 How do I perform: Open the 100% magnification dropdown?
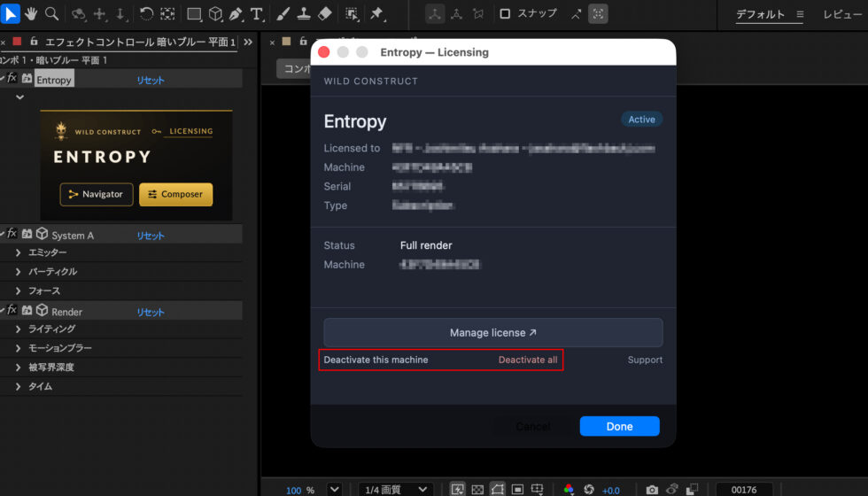(x=335, y=489)
